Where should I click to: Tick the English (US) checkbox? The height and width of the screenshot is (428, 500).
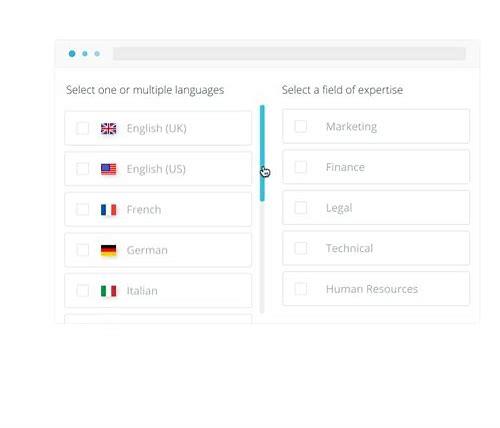pos(82,169)
